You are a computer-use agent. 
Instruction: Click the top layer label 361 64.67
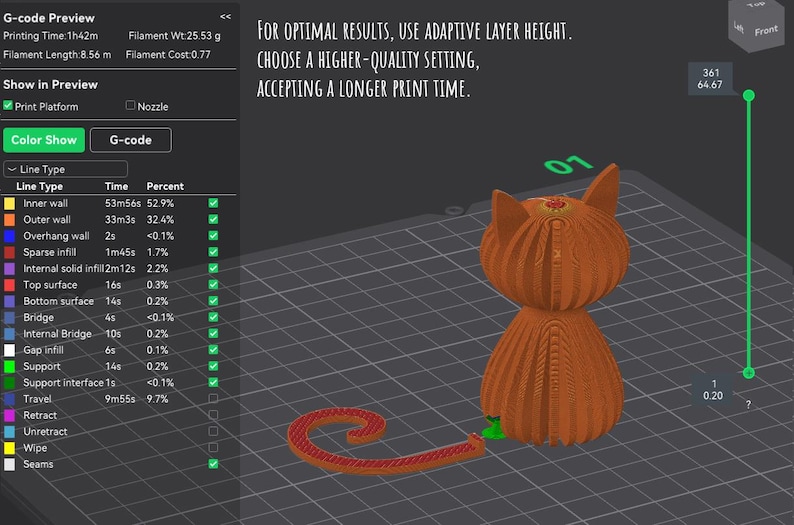710,78
